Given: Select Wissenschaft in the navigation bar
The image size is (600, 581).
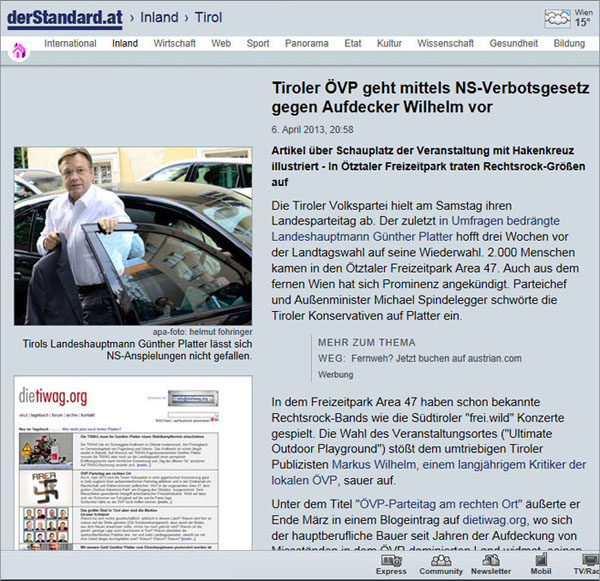Looking at the screenshot, I should [445, 43].
